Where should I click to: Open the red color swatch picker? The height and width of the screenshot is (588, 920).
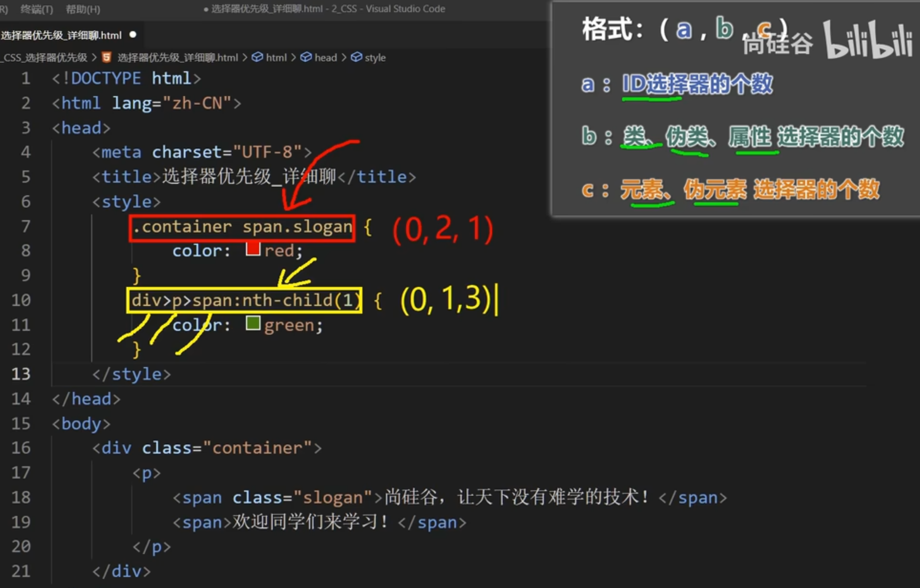(253, 249)
